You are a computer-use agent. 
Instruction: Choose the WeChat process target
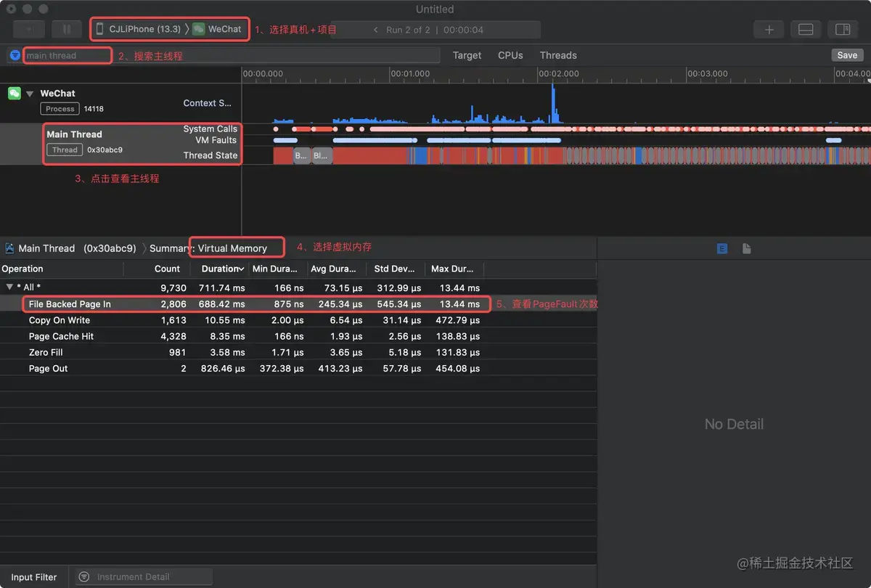(217, 29)
